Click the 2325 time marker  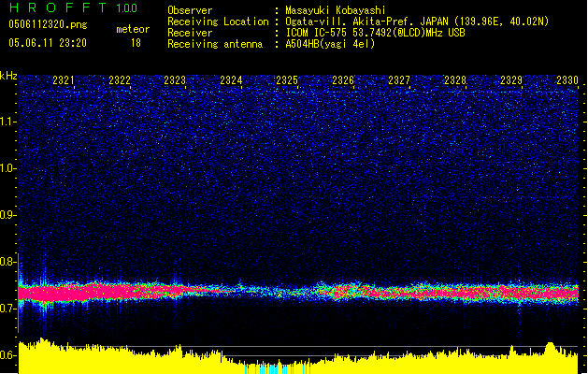(x=287, y=80)
